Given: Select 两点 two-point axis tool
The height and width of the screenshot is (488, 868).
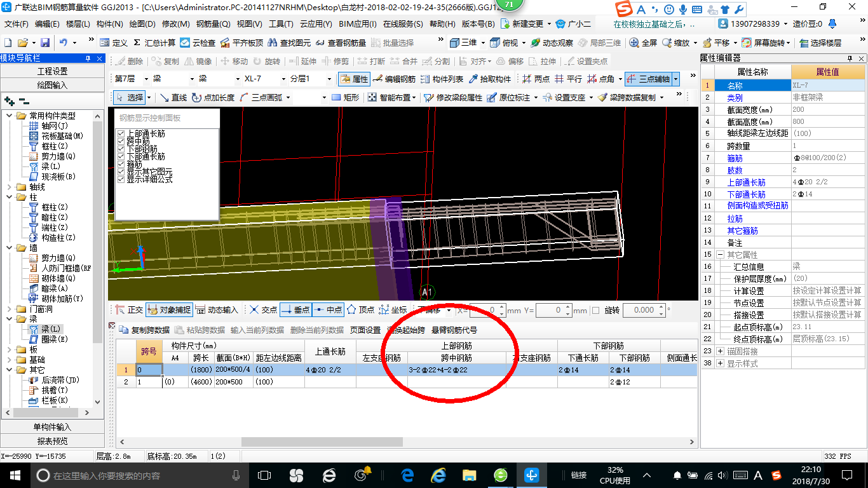Looking at the screenshot, I should point(536,79).
